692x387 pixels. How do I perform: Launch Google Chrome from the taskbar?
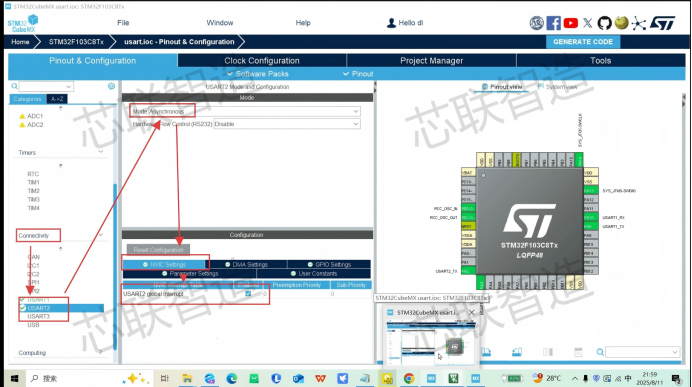coord(409,379)
